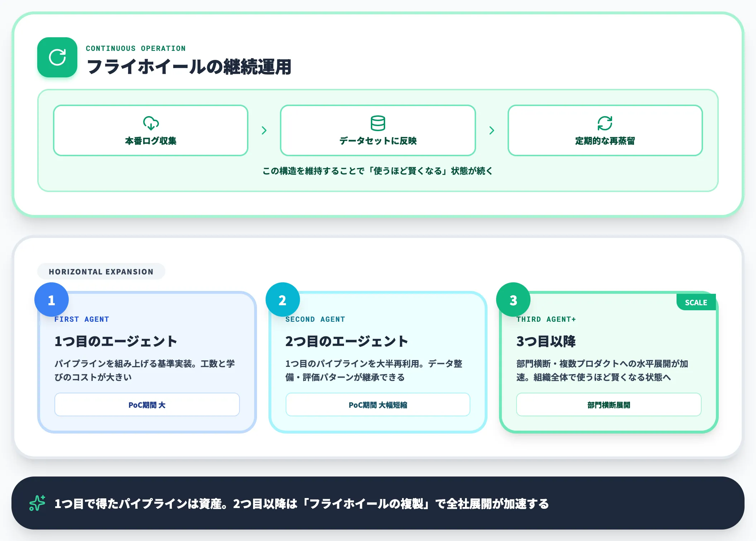
Task: Click the blue number 1 circle badge
Action: pos(52,300)
